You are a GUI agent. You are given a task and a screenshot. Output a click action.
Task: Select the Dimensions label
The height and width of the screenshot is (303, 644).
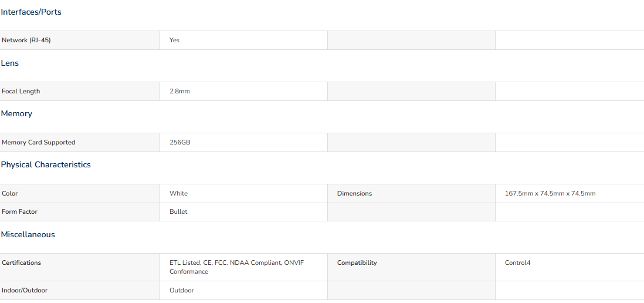[x=354, y=193]
